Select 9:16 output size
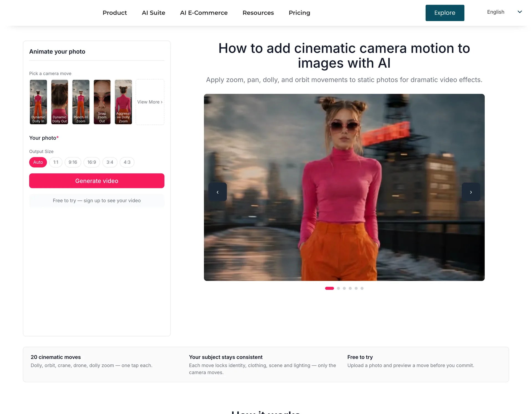532x414 pixels. click(73, 162)
